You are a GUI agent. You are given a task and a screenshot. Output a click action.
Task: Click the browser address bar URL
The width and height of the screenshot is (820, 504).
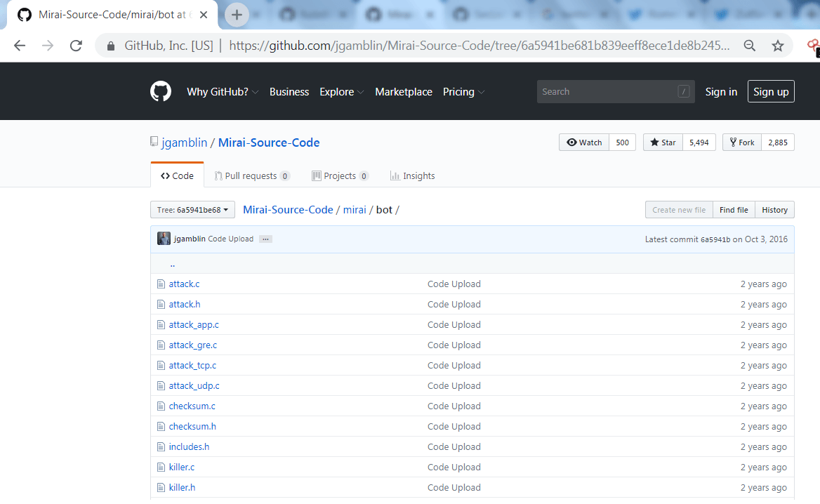click(x=479, y=46)
